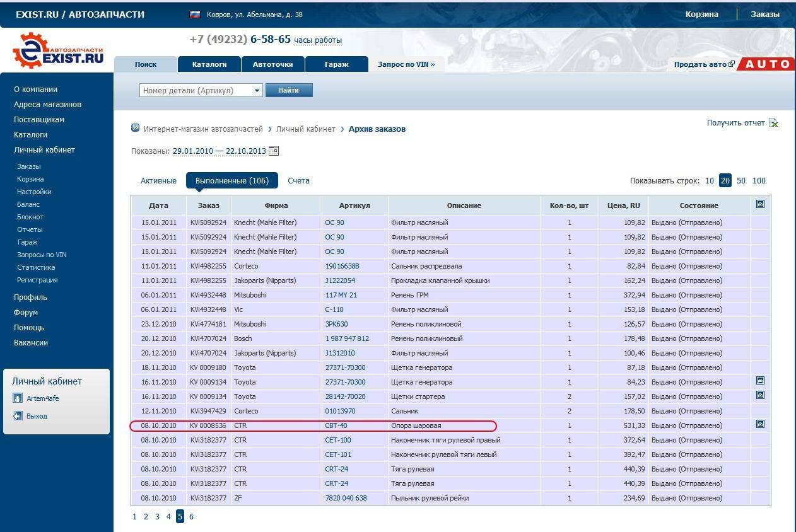Click the save icon in 28142-70020 row
Viewport: 796px width, 532px height.
760,395
